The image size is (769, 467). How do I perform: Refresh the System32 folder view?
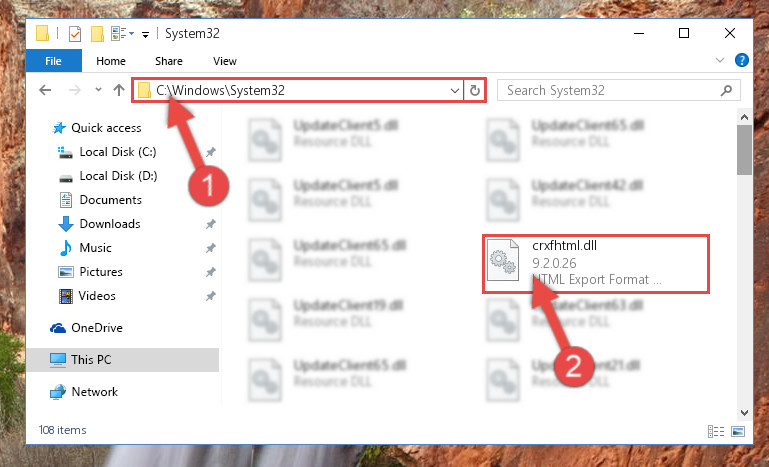coord(474,90)
